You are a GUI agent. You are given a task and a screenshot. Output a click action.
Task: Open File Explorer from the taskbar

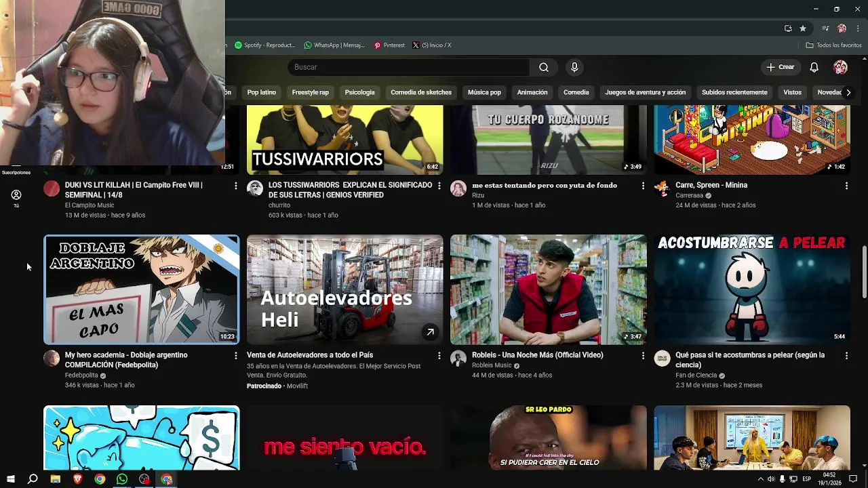[56, 479]
